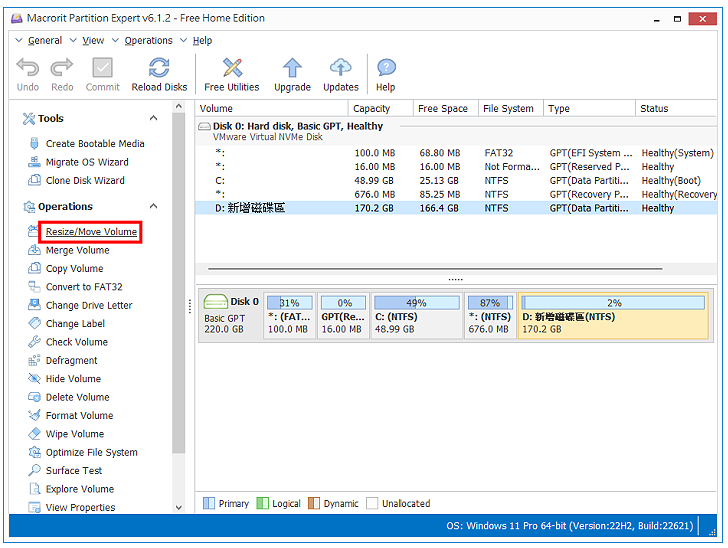Open the General menu
This screenshot has width=728, height=548.
pyautogui.click(x=45, y=40)
